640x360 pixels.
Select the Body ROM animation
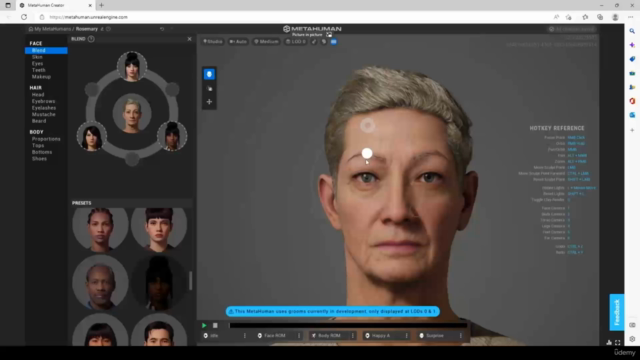click(x=329, y=336)
